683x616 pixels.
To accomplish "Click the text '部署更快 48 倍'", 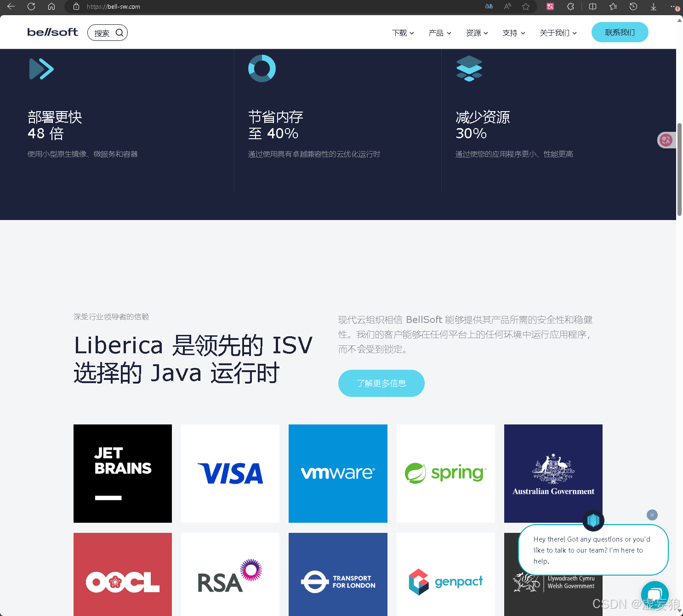I will click(x=55, y=125).
